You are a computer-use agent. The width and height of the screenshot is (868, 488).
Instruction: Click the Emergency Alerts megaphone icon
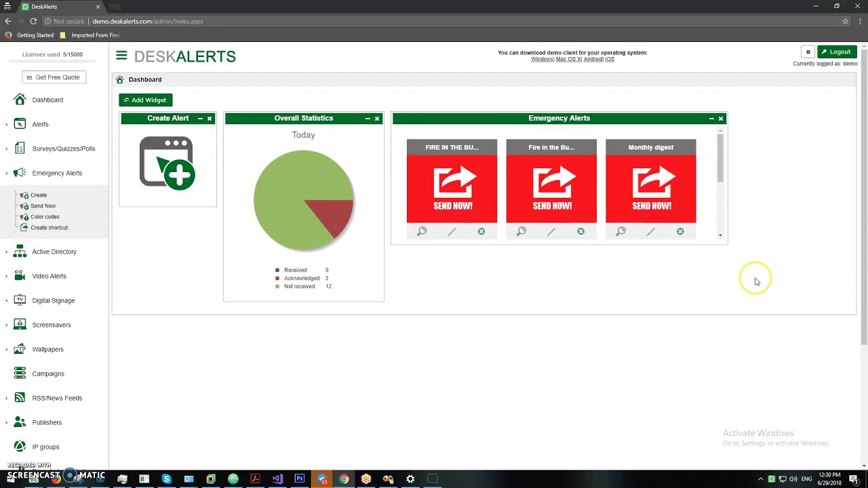pyautogui.click(x=20, y=173)
